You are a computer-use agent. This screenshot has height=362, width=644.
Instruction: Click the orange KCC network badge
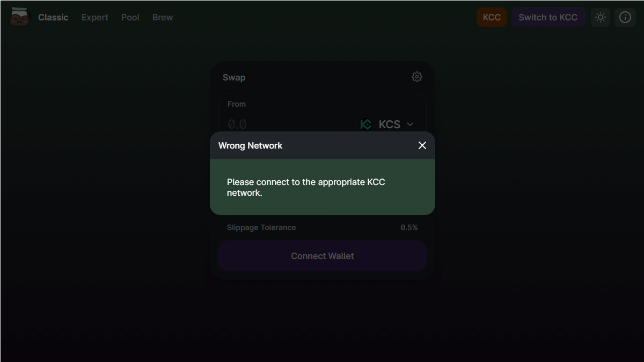(492, 17)
